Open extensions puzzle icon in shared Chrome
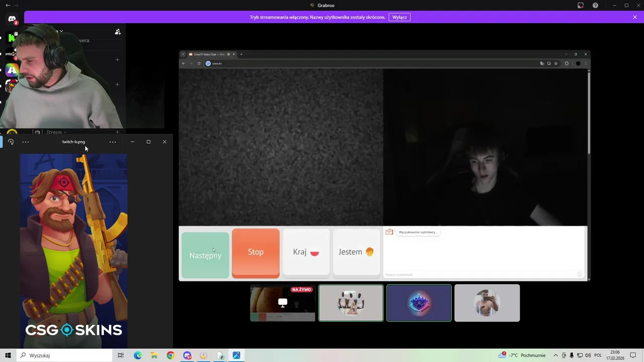 point(567,63)
